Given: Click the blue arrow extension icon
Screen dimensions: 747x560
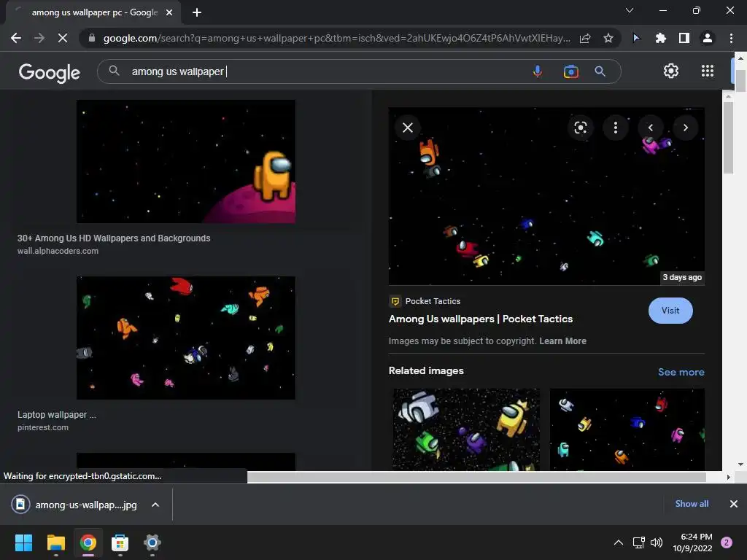Looking at the screenshot, I should 636,38.
